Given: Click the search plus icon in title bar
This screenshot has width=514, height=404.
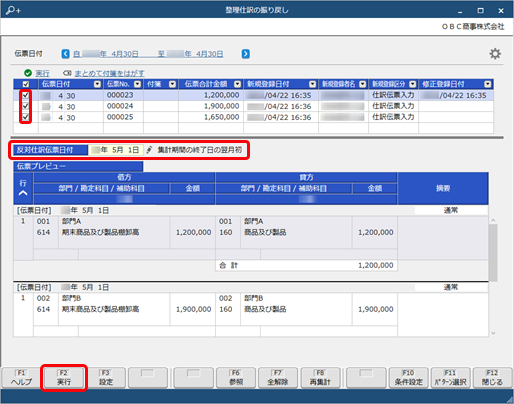Looking at the screenshot, I should (13, 10).
